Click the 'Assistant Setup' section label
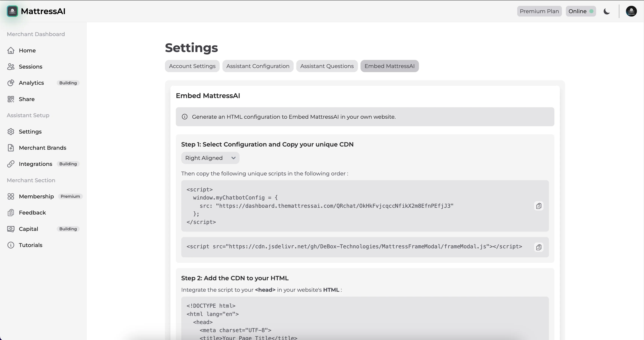Image resolution: width=644 pixels, height=340 pixels. (x=28, y=116)
